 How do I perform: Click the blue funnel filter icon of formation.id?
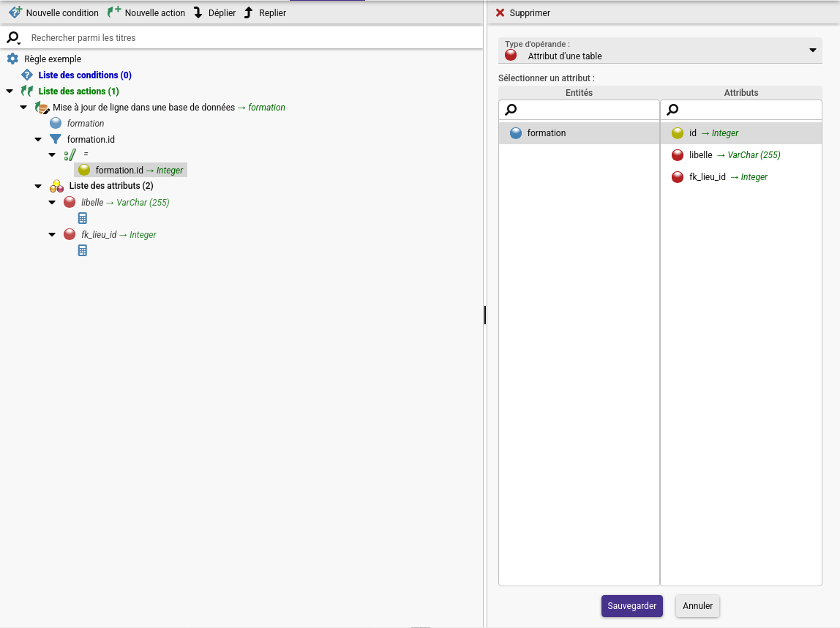(x=56, y=139)
